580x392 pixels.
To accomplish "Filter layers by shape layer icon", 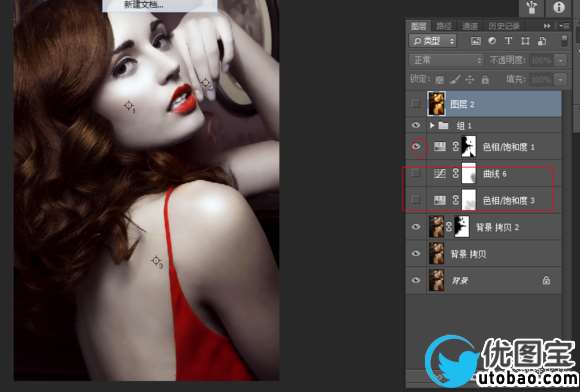I will coord(525,41).
